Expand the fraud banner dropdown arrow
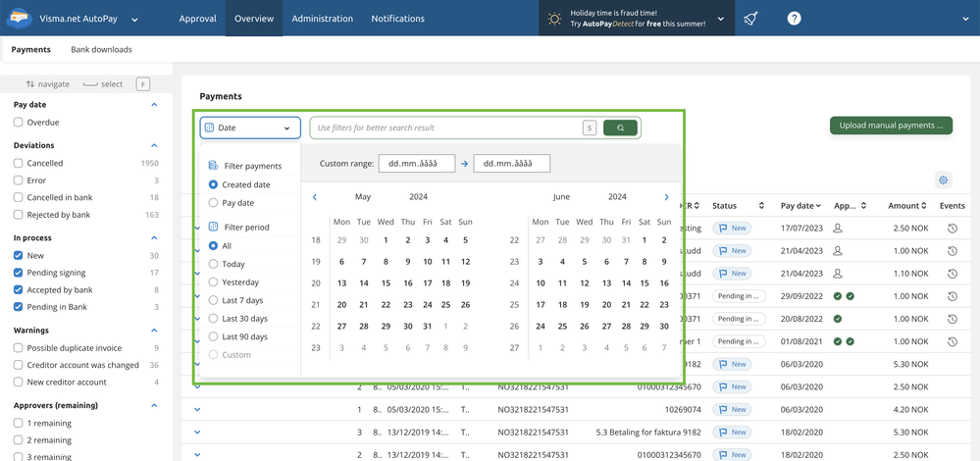Viewport: 980px width, 461px height. click(x=721, y=19)
